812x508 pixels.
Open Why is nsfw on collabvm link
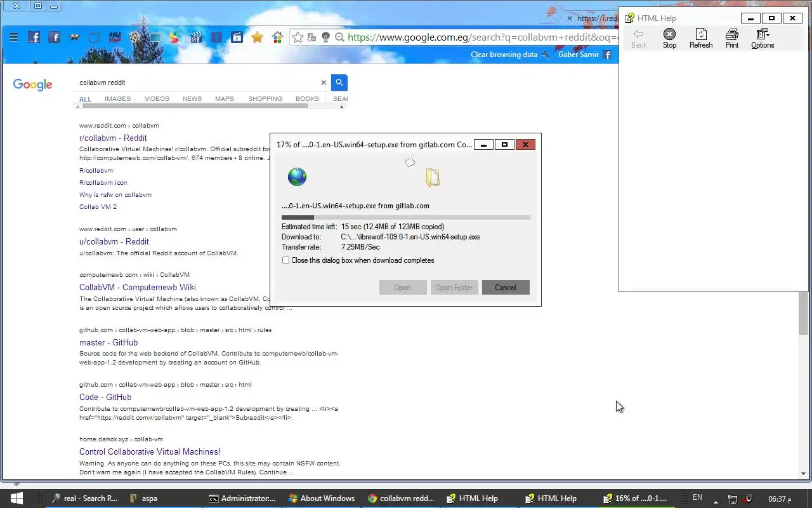(x=115, y=194)
